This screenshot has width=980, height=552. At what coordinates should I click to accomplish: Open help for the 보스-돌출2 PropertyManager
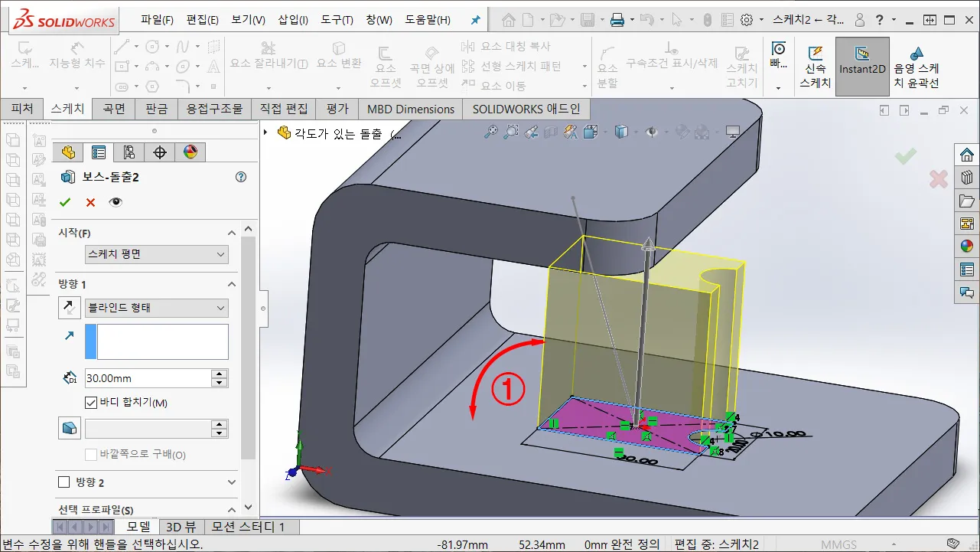coord(241,177)
